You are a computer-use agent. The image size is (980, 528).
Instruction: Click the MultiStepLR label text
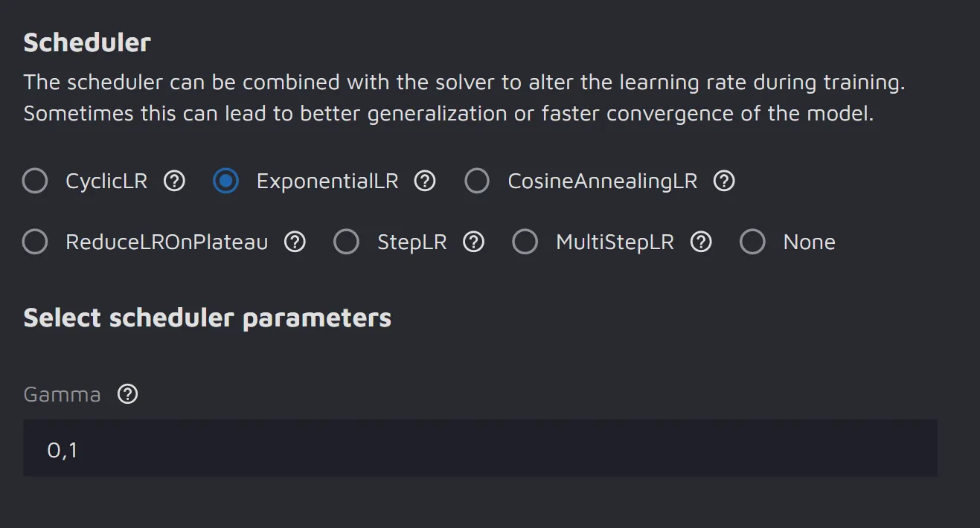click(615, 242)
